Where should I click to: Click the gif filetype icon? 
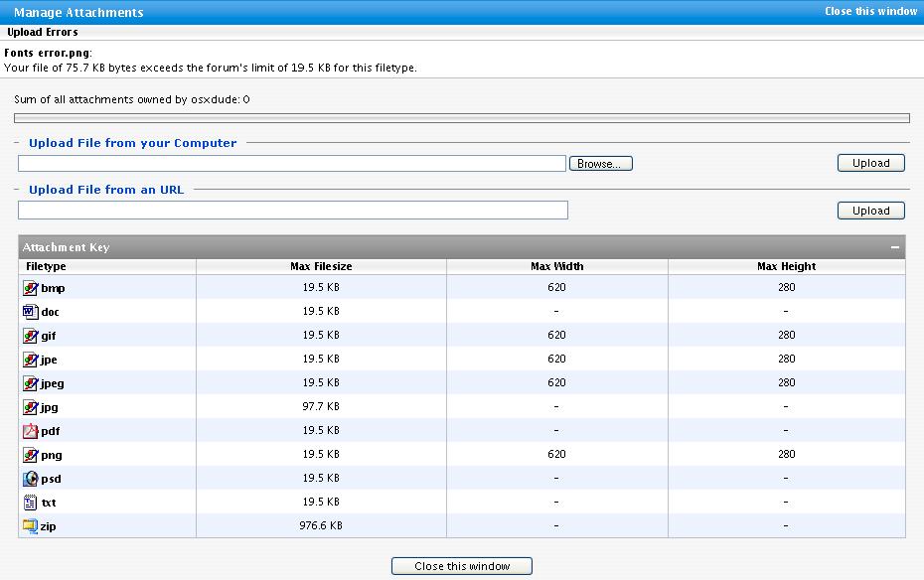30,336
